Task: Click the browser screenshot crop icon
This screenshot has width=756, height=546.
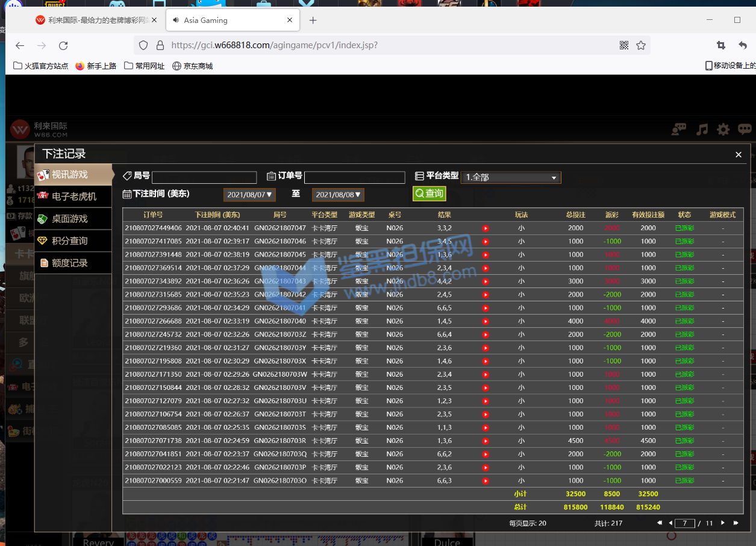Action: 720,45
